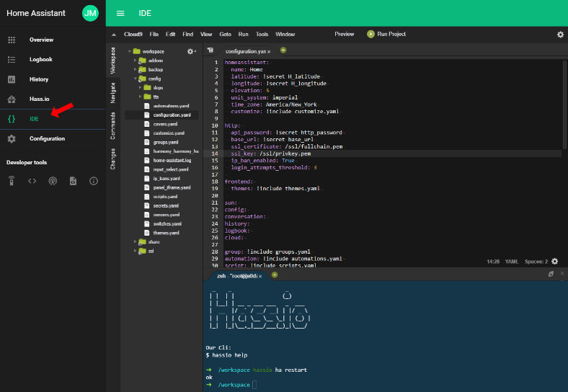The width and height of the screenshot is (568, 392).
Task: Click the Run Project play icon
Action: [x=370, y=34]
